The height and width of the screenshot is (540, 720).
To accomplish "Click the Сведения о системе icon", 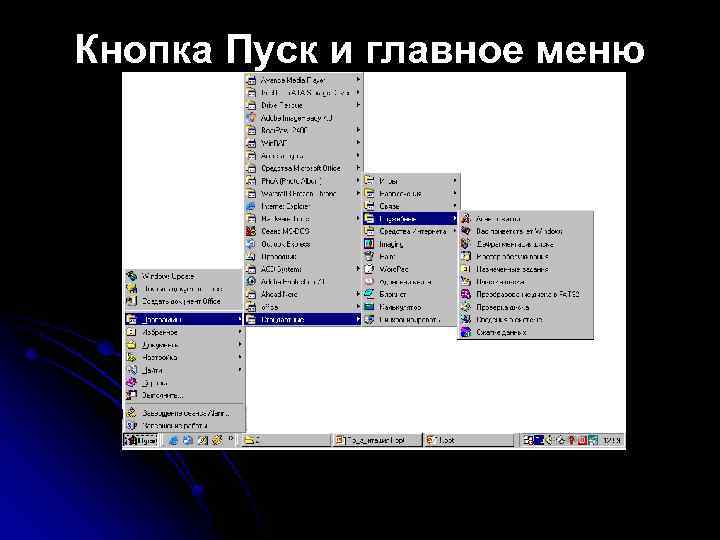I will coord(466,319).
